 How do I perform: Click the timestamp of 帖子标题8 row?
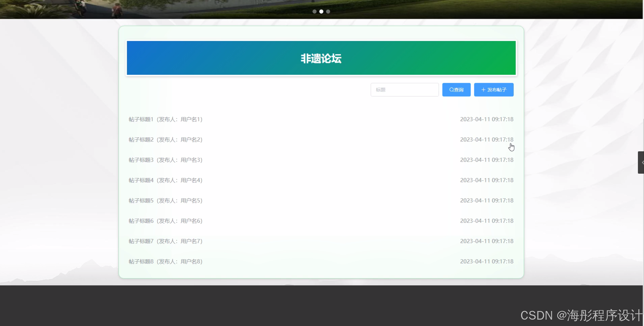point(487,262)
